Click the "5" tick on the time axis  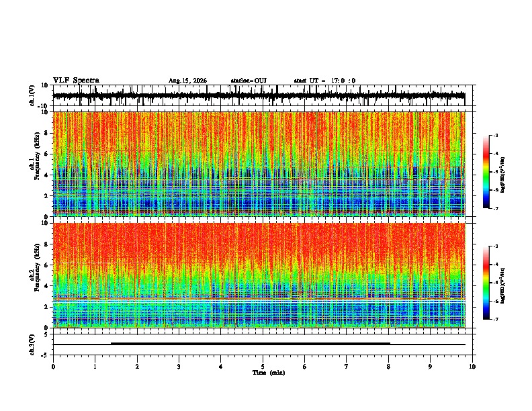point(263,367)
